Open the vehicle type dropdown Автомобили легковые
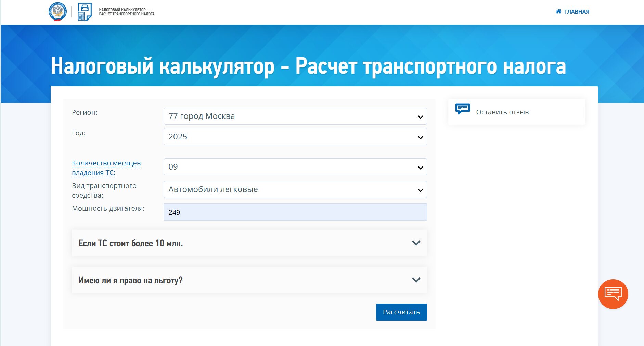Screen dimensions: 644x346 [294, 189]
